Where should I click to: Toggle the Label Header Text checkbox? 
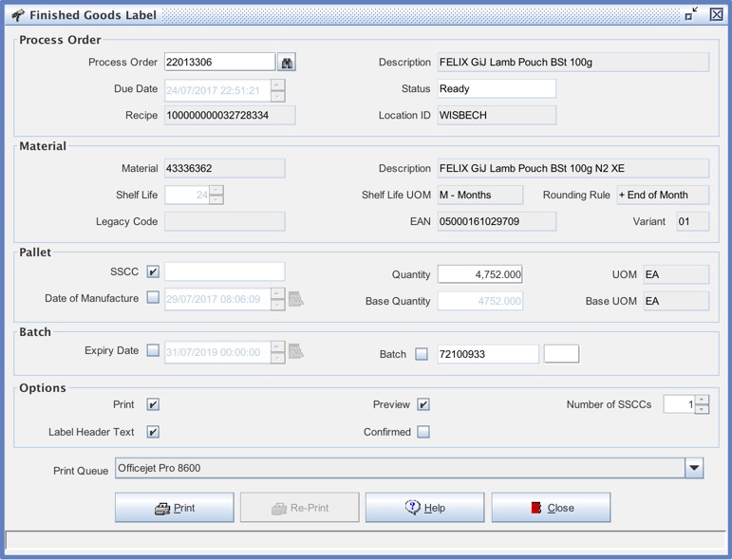point(153,432)
